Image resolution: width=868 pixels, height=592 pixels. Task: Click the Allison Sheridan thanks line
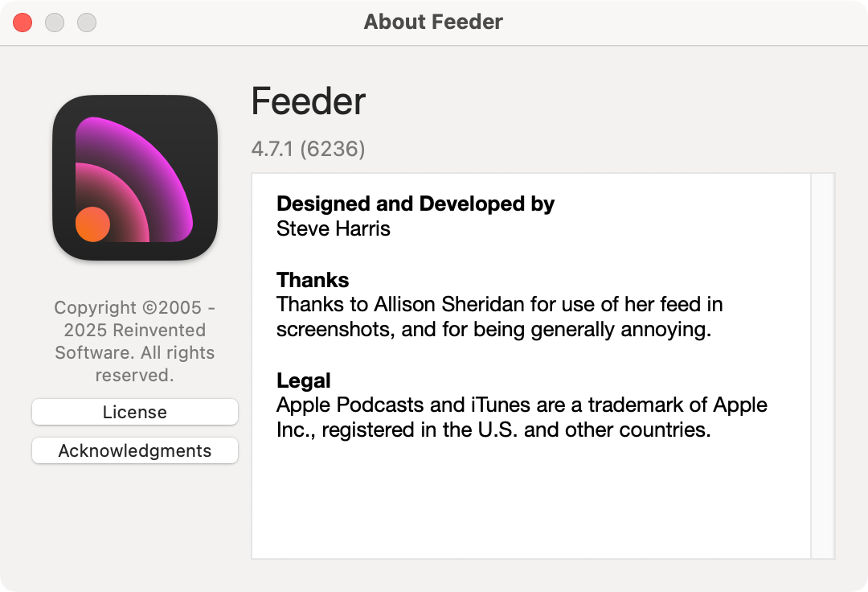[499, 305]
